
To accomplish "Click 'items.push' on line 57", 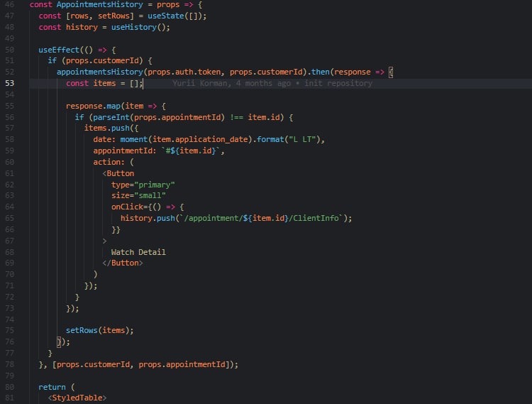I will (x=106, y=128).
